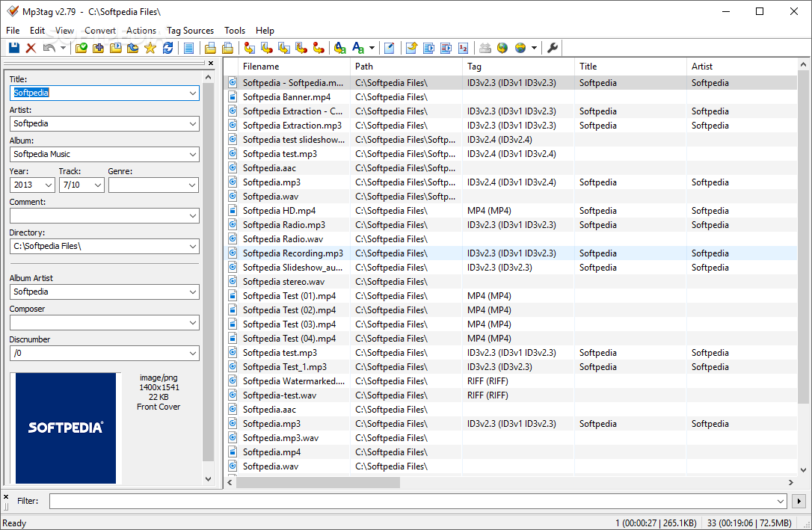Sort by the Path column header
Viewport: 812px width, 530px height.
(x=406, y=67)
